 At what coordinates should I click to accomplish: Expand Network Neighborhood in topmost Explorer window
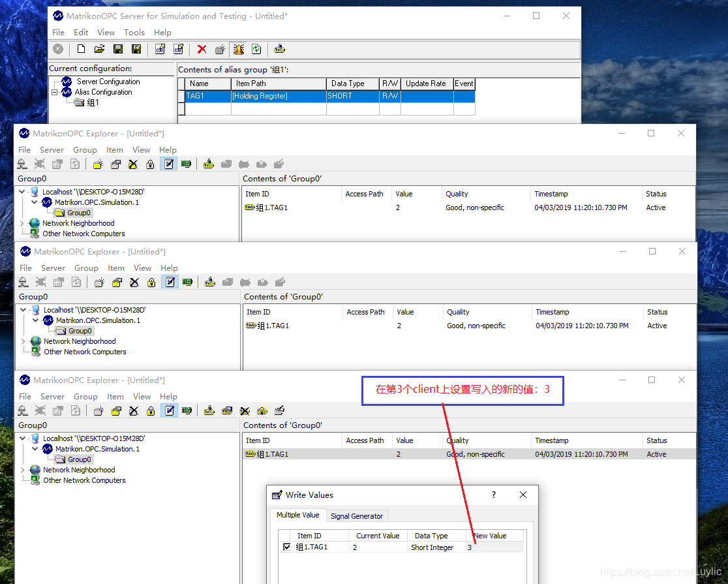tap(22, 223)
